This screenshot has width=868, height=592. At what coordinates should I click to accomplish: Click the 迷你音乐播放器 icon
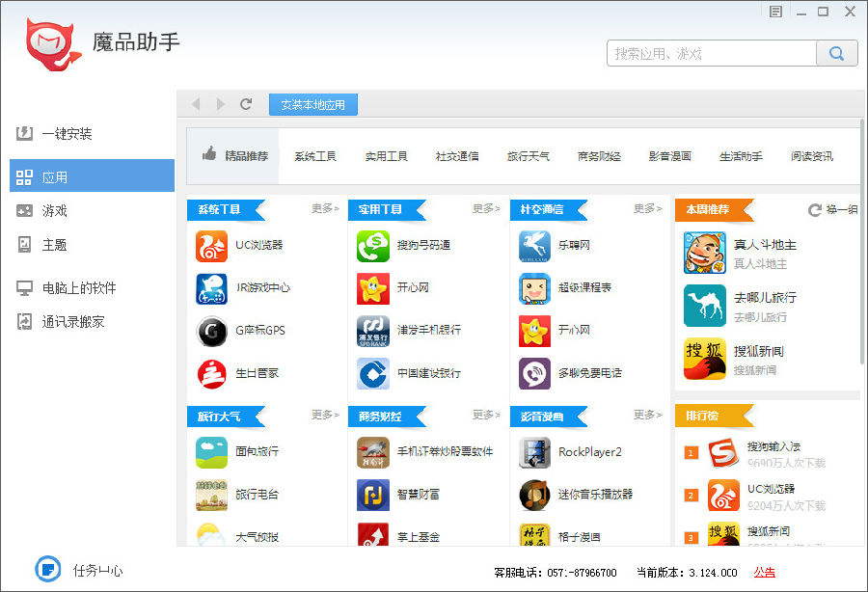534,496
